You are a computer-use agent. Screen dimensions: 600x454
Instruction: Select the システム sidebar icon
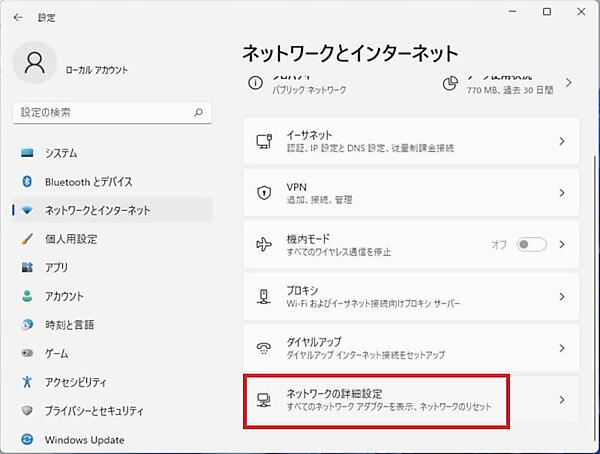point(27,153)
